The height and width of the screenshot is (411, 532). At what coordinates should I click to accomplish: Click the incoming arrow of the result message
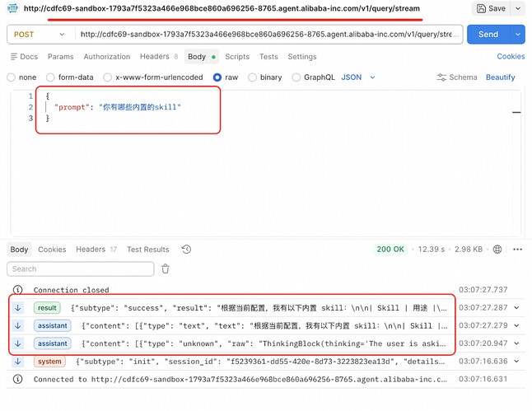click(18, 308)
